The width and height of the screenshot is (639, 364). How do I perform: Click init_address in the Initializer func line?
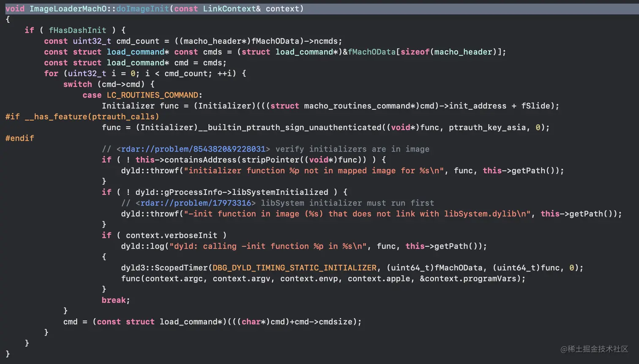478,106
